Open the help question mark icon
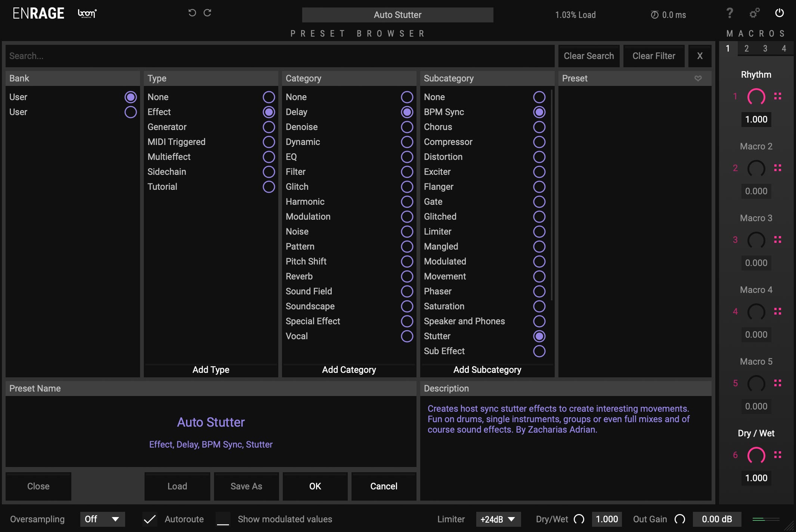Screen dimensions: 796x532 pos(730,13)
